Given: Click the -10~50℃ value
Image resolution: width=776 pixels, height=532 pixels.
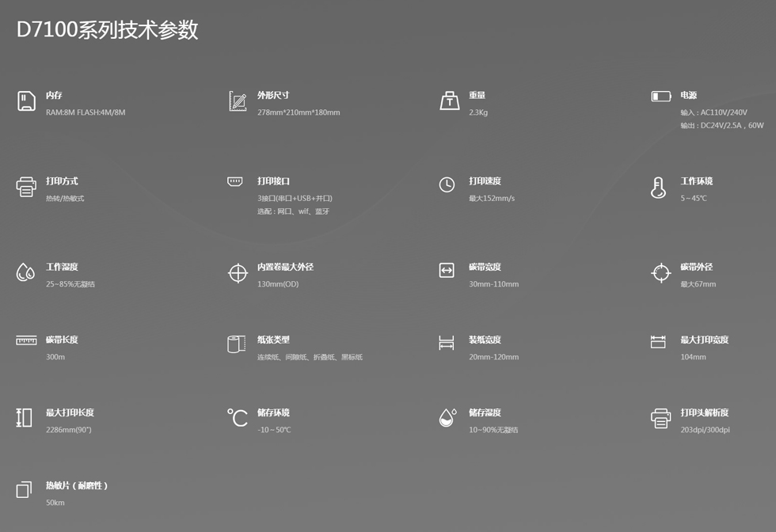Looking at the screenshot, I should 274,430.
